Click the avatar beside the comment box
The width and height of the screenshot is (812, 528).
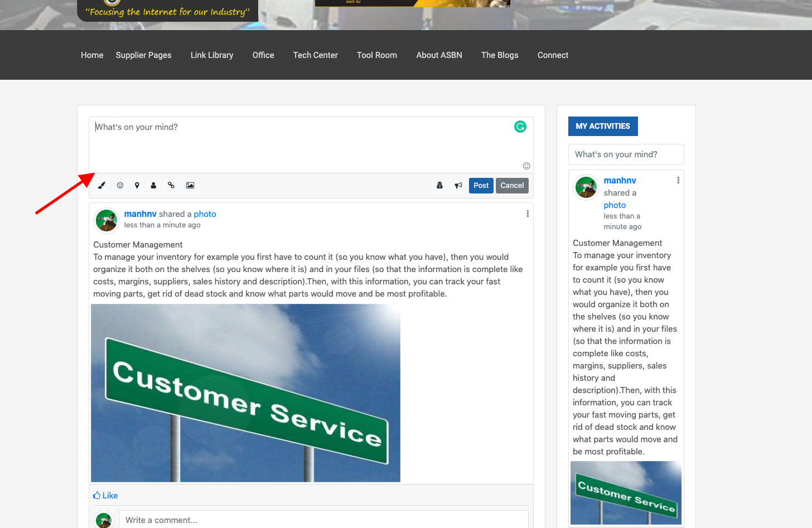[104, 520]
